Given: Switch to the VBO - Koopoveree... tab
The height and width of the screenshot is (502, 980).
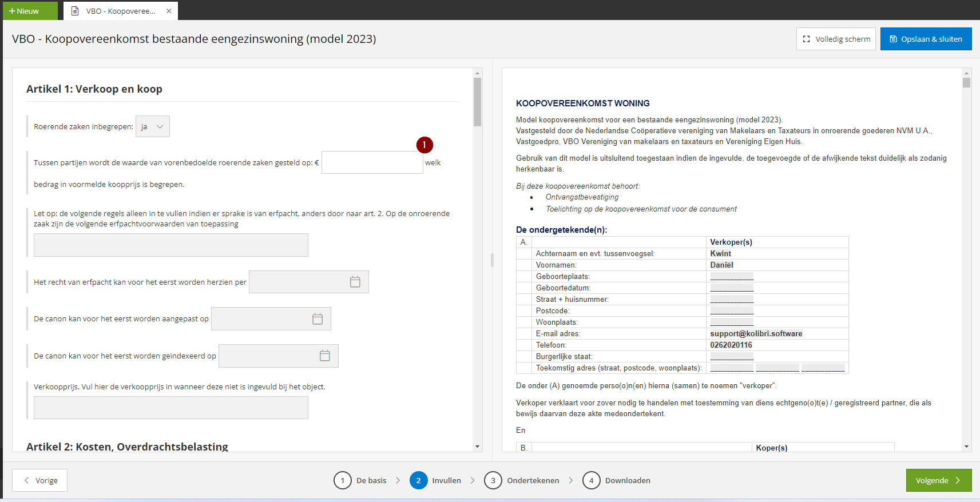Looking at the screenshot, I should click(x=121, y=11).
